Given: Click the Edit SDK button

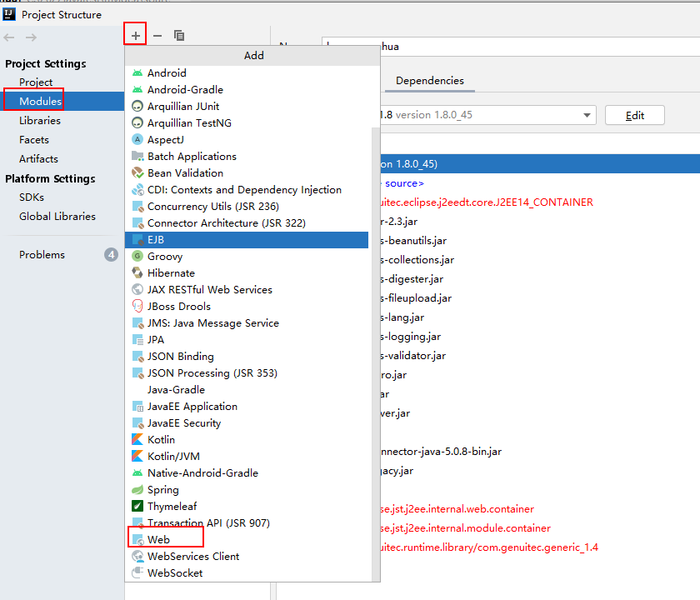Looking at the screenshot, I should [x=635, y=115].
